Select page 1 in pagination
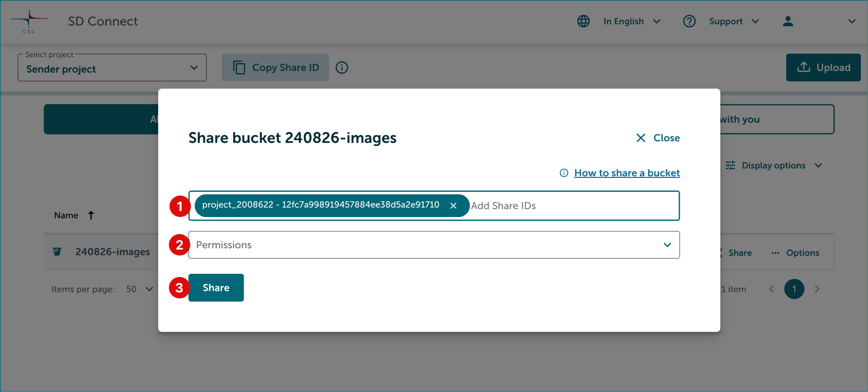Screen dimensions: 868x392 point(794,289)
